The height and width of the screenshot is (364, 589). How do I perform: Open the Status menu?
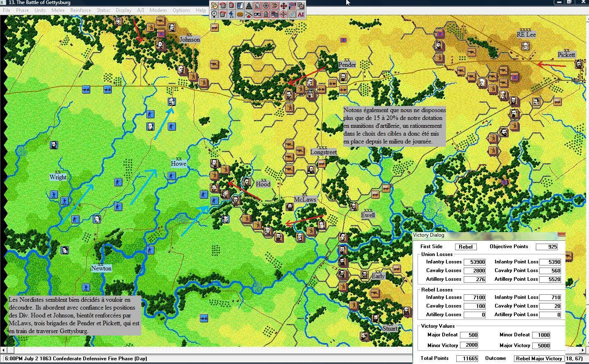tap(103, 10)
